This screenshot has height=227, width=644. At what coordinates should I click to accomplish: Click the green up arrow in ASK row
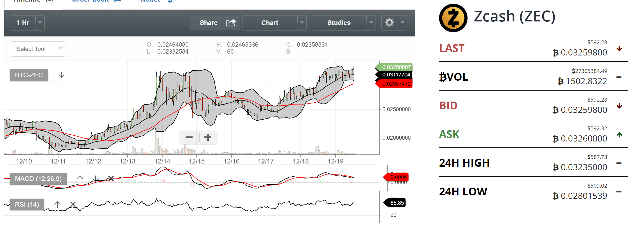pyautogui.click(x=619, y=135)
